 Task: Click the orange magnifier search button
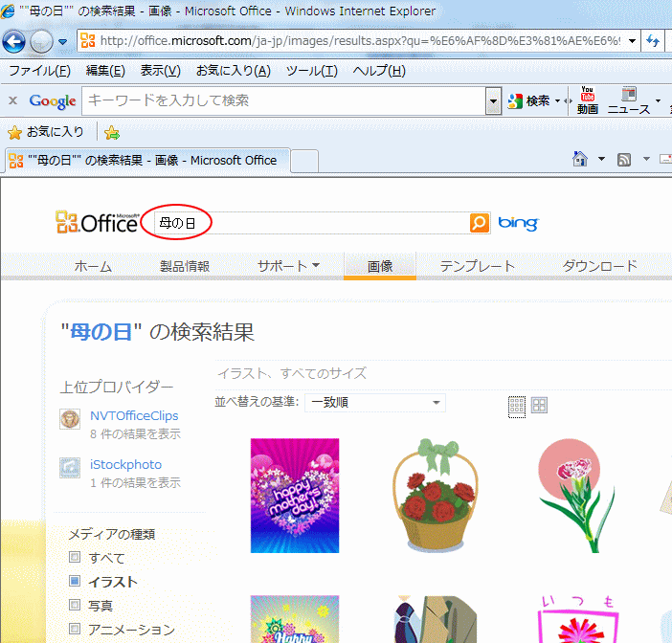coord(480,223)
